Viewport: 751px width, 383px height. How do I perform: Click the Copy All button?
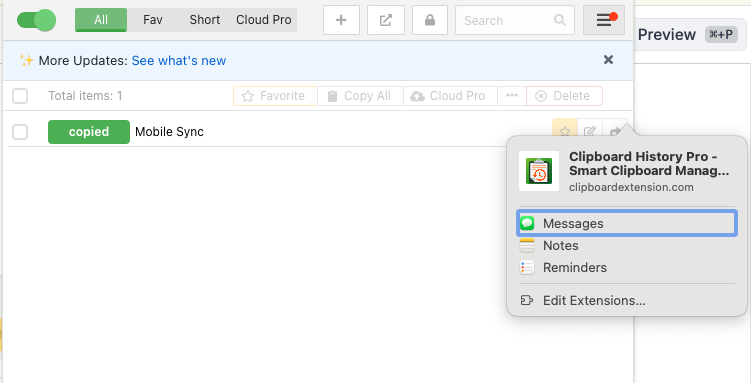click(360, 96)
